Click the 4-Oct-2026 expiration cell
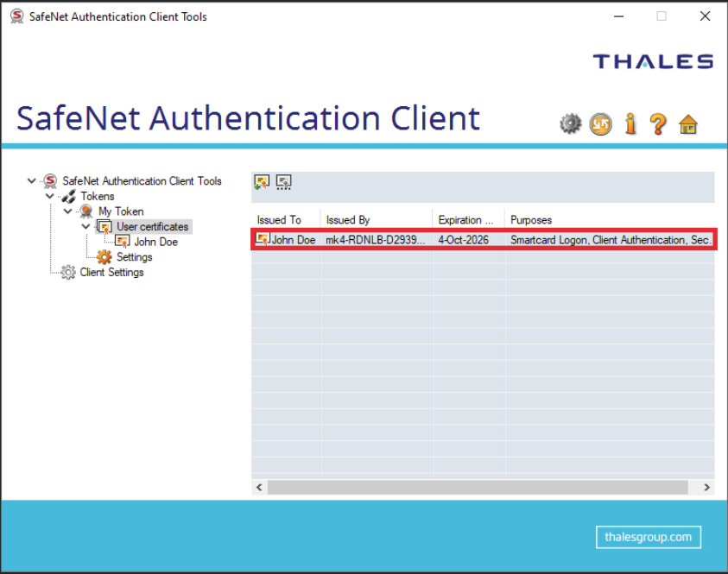 (464, 240)
